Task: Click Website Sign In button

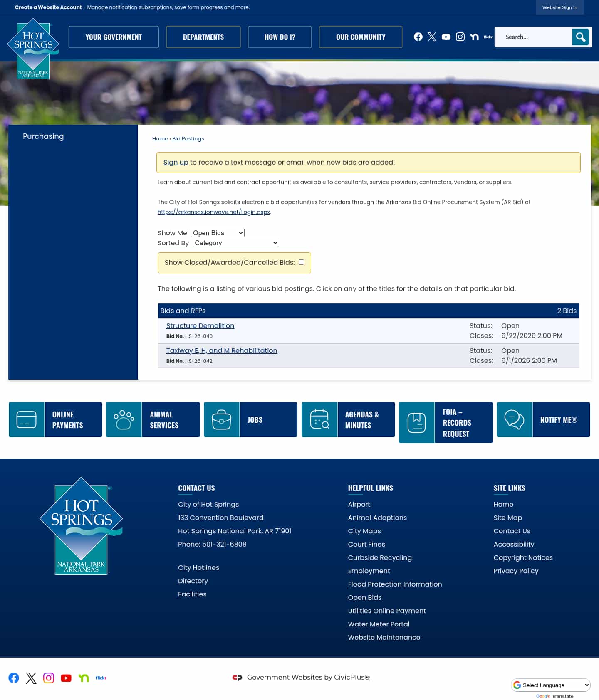Action: (560, 7)
